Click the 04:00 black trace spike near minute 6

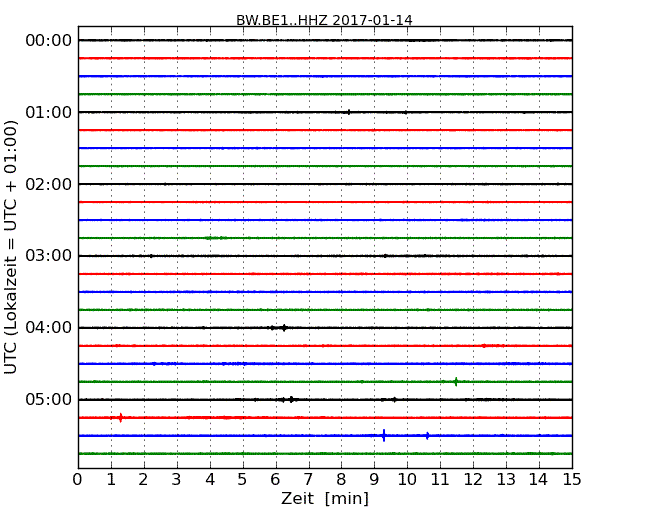284,328
